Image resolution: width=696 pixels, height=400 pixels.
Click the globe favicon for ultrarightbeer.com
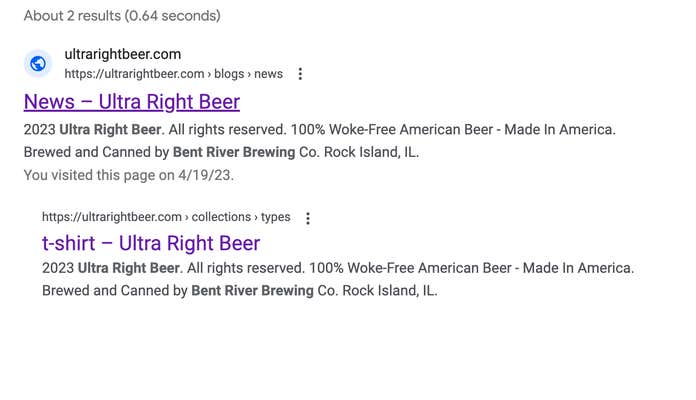pyautogui.click(x=38, y=64)
